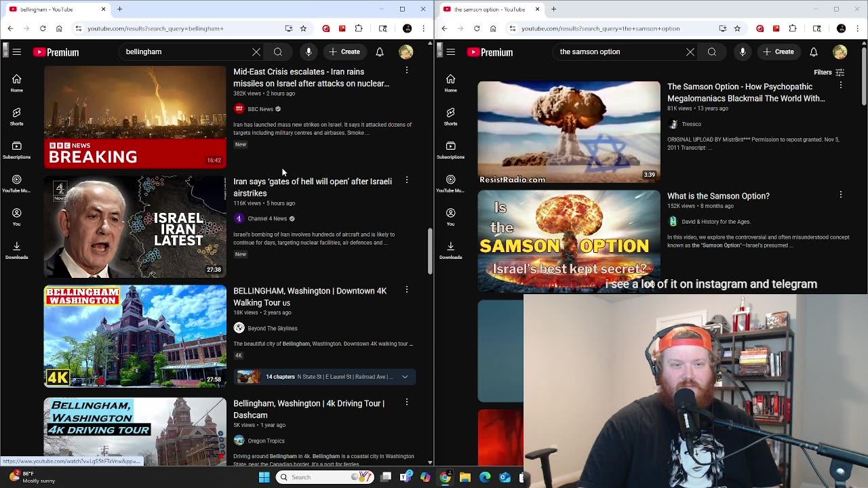Click the Windows taskbar Search box
Viewport: 868px width, 488px height.
[325, 477]
